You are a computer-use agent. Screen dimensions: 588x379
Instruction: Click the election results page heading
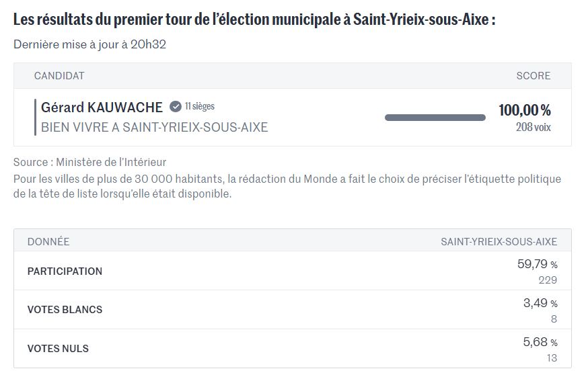(254, 19)
